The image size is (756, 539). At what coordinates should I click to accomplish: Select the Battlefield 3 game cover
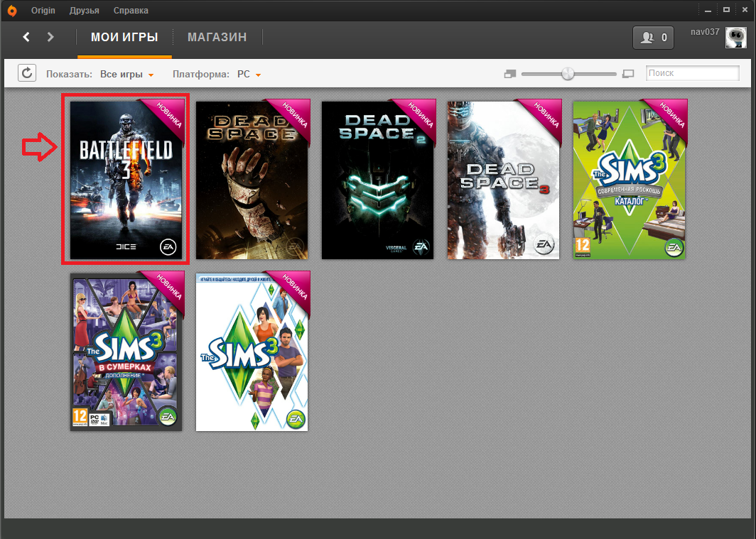tap(126, 180)
